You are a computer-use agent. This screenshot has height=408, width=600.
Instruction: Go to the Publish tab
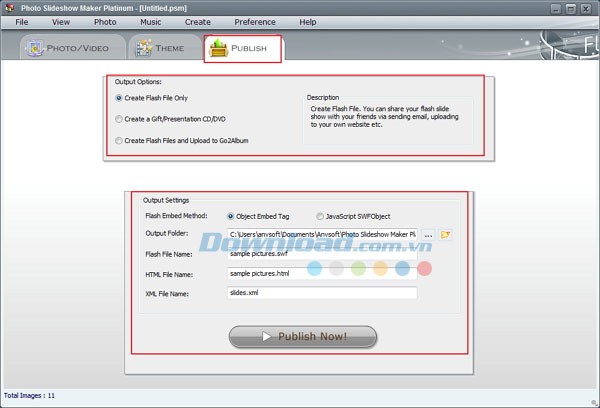tap(242, 48)
